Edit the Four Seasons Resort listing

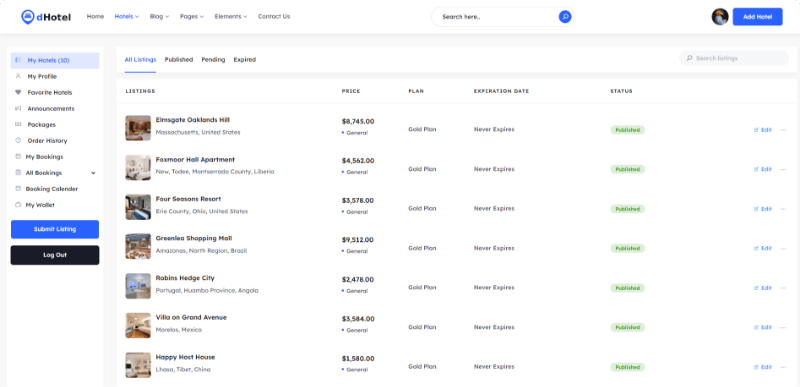point(763,209)
